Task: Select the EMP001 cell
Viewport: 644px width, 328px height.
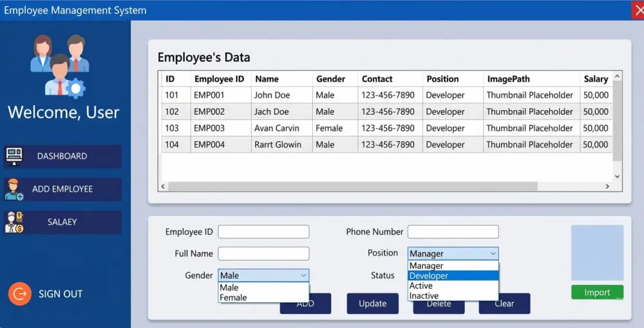Action: (x=221, y=95)
